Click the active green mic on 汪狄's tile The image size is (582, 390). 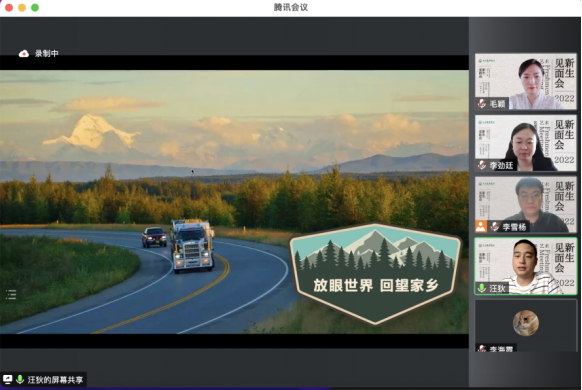tap(482, 288)
